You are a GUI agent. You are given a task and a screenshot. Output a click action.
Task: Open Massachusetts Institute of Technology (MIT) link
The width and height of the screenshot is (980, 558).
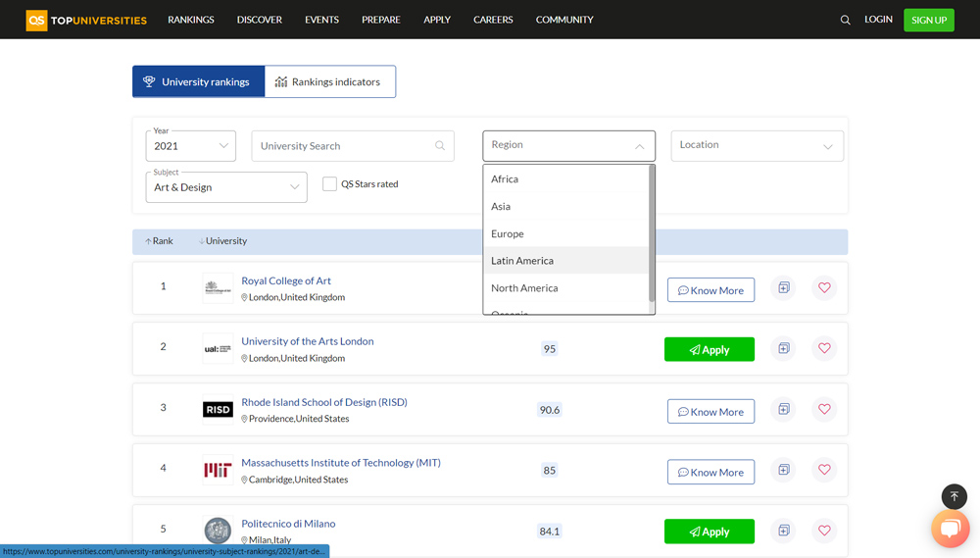tap(341, 463)
